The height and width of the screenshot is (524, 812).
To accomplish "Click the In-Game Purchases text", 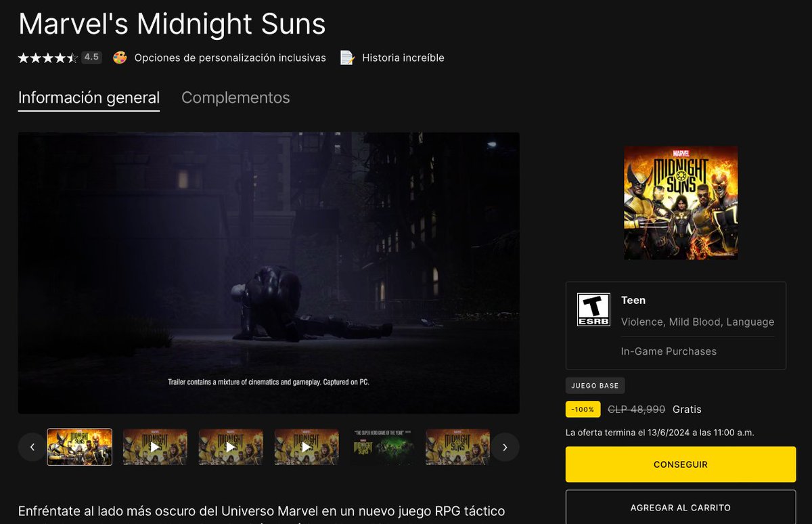I will 669,351.
